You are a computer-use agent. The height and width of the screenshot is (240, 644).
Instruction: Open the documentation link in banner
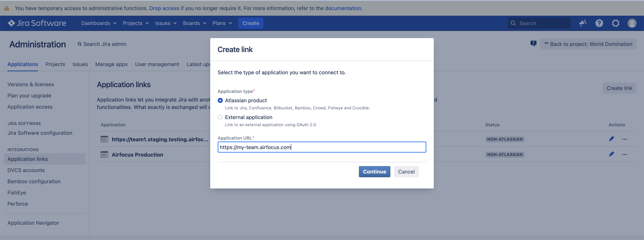click(x=343, y=8)
